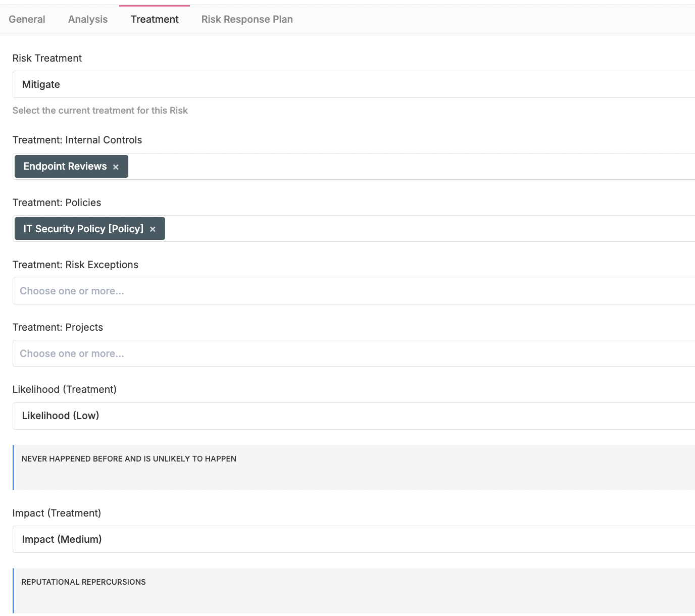
Task: Click the Endpoint Reviews tag label
Action: pyautogui.click(x=65, y=167)
